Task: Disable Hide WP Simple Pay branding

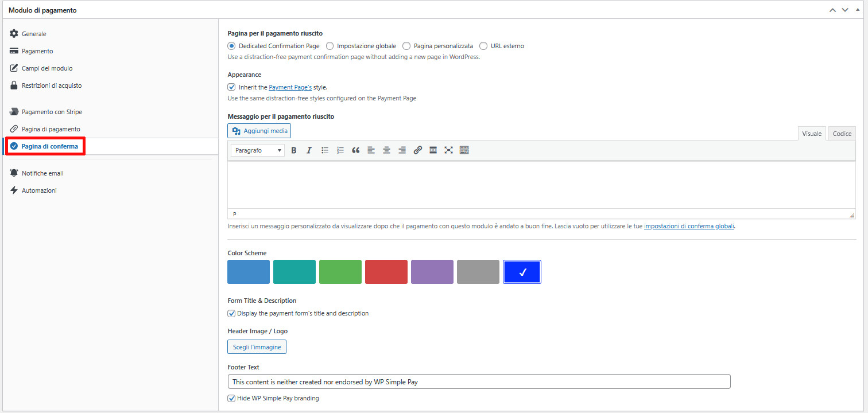Action: tap(231, 398)
